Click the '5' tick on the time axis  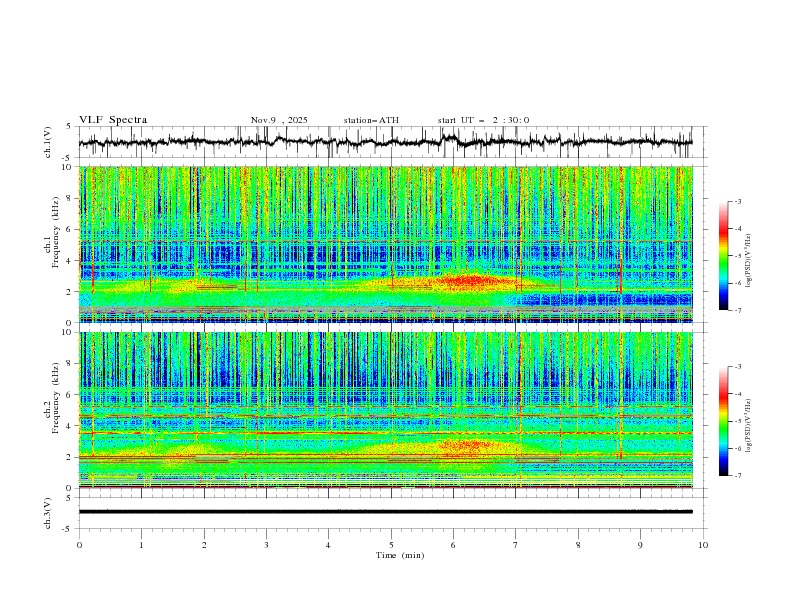391,545
